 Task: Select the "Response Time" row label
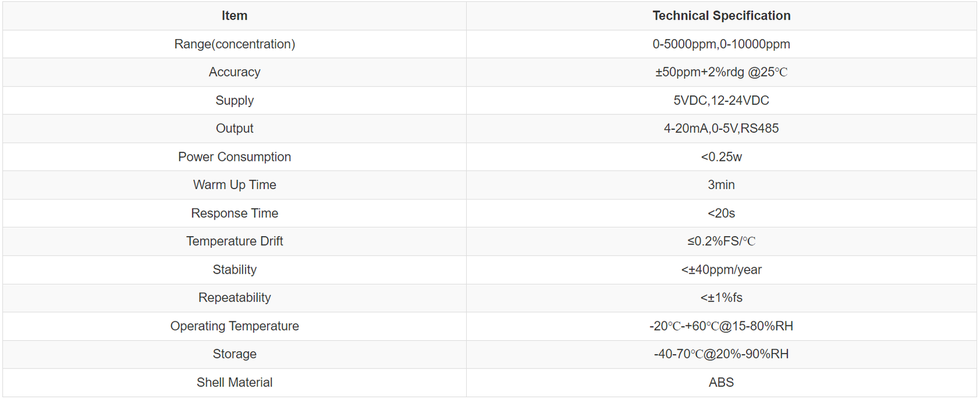pos(235,213)
